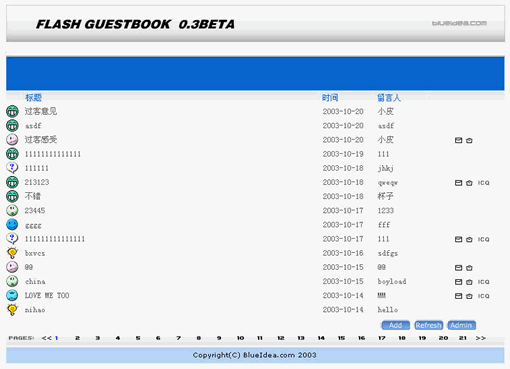This screenshot has height=369, width=510.
Task: Open email icon in the qweqw row
Action: click(459, 183)
